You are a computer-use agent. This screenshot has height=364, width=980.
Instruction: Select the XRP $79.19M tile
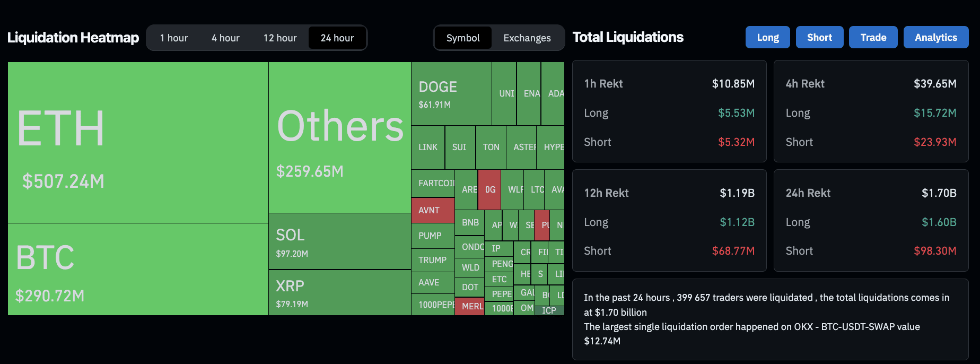[x=340, y=292]
